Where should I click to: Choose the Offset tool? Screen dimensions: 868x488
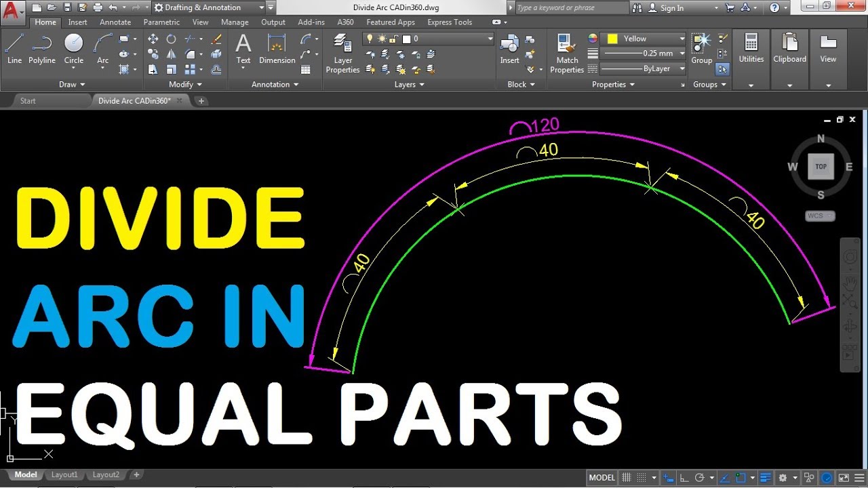pos(216,69)
